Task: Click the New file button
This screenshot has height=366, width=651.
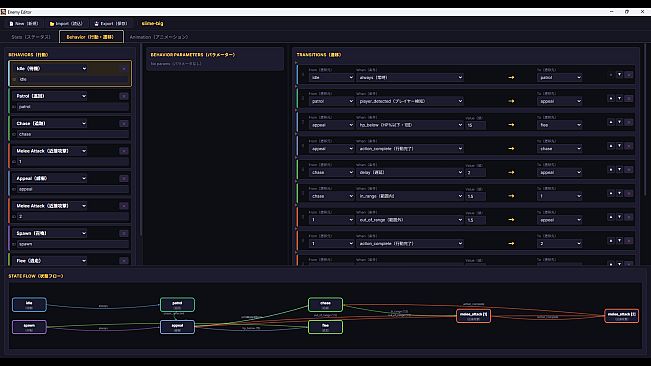Action: [x=24, y=24]
